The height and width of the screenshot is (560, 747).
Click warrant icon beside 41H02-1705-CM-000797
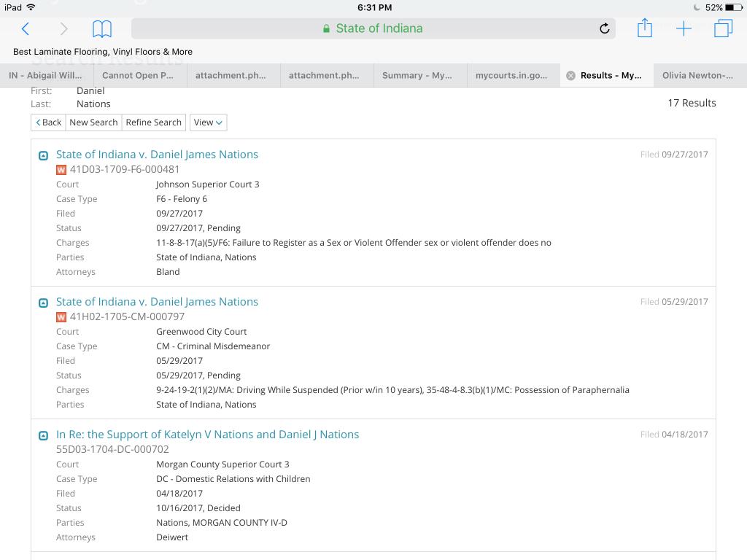pyautogui.click(x=61, y=317)
